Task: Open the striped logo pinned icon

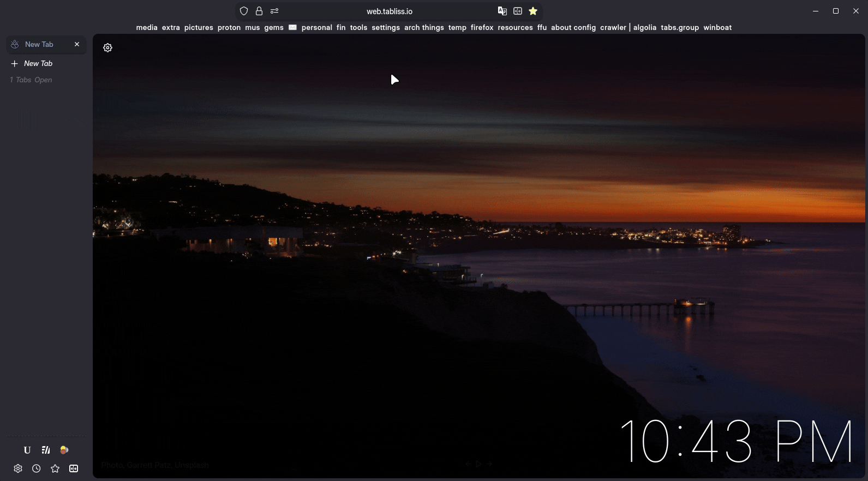Action: click(46, 450)
